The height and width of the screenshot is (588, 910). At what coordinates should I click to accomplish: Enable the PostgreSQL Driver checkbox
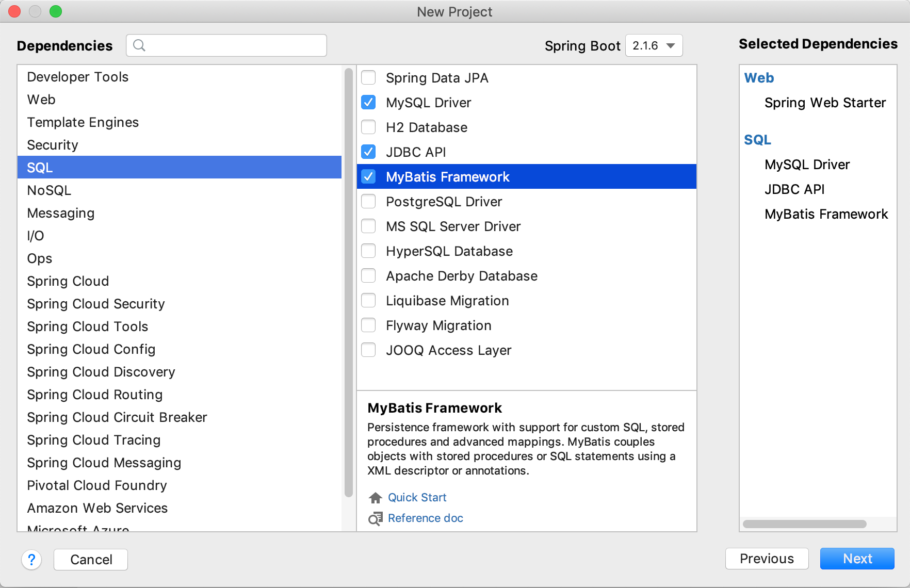click(x=368, y=202)
